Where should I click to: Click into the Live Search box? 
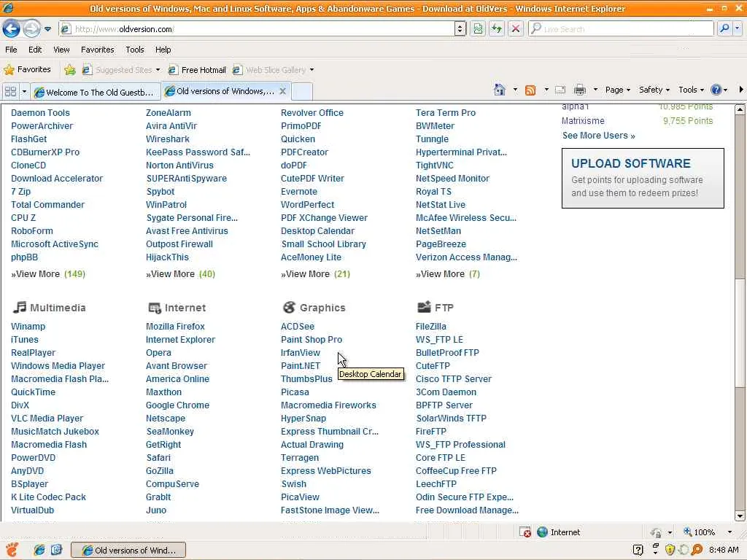pyautogui.click(x=621, y=29)
